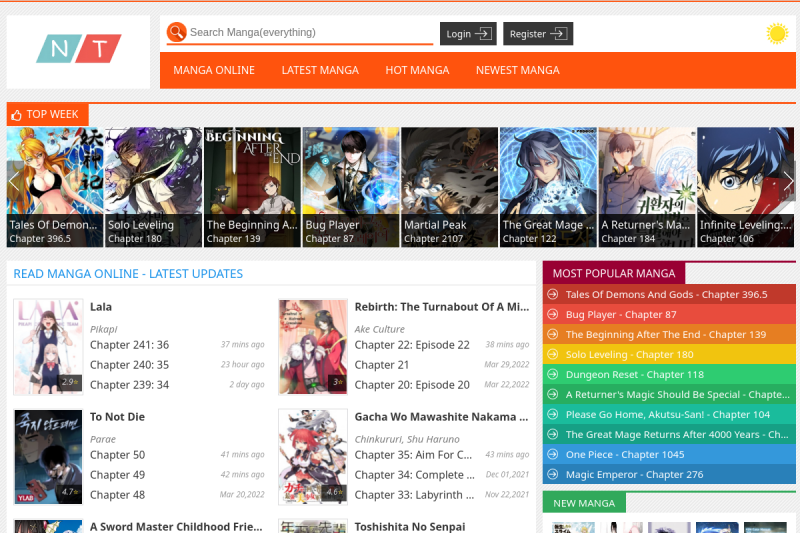This screenshot has height=533, width=800.
Task: Click arrow icon beside Bug Player - Chapter 87
Action: [553, 314]
